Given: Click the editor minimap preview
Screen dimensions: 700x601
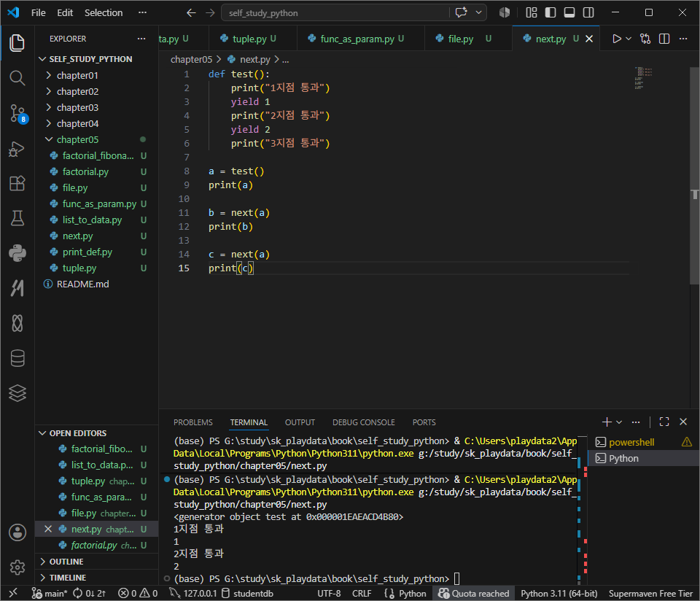Looking at the screenshot, I should click(643, 78).
